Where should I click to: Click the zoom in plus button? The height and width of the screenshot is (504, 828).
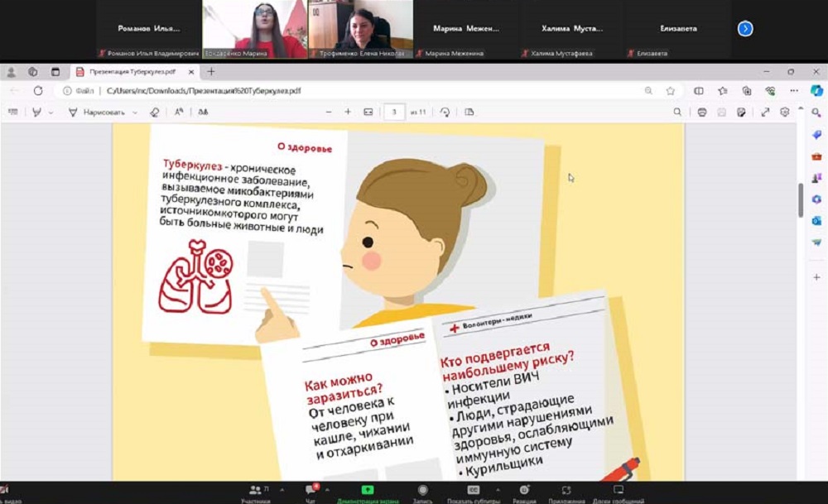(348, 112)
